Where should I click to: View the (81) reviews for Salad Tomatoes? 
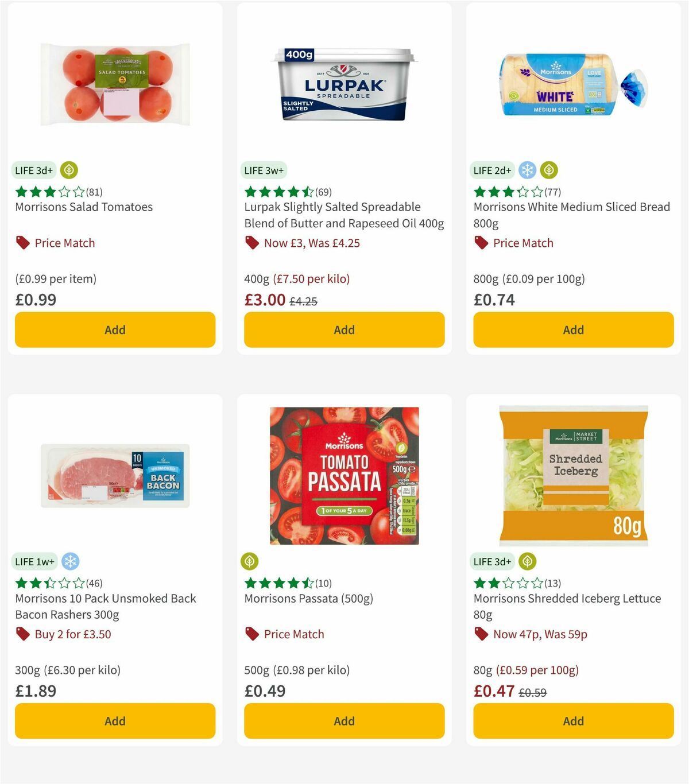click(94, 192)
